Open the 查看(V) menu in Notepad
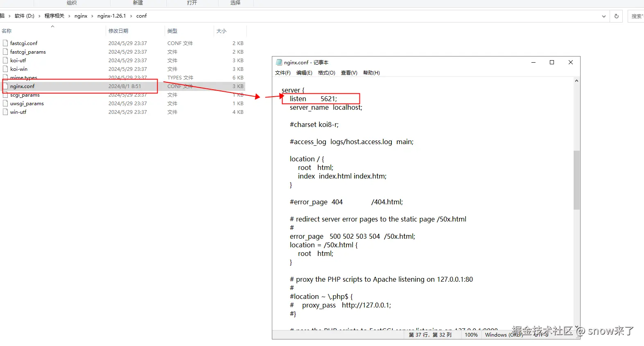This screenshot has width=644, height=346. [x=349, y=73]
